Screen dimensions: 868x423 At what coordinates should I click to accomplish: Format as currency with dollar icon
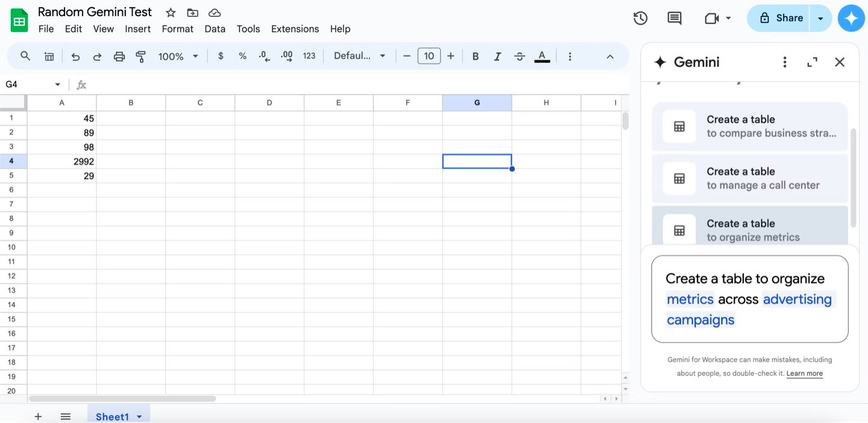221,56
